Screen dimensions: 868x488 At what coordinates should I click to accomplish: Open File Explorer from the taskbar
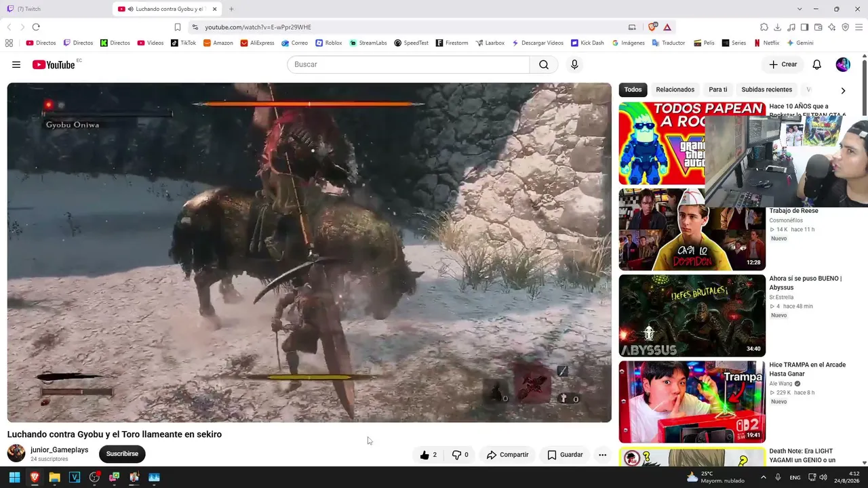tap(54, 477)
